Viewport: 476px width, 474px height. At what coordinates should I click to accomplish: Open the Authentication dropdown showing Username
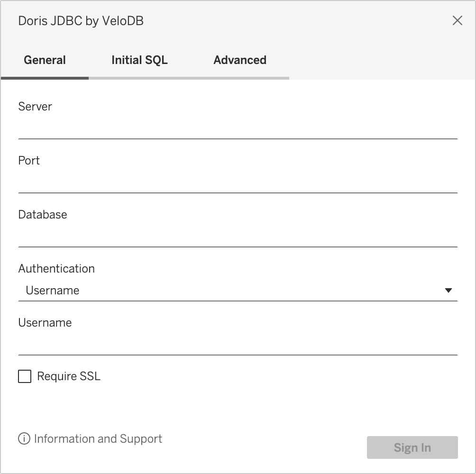(x=228, y=291)
